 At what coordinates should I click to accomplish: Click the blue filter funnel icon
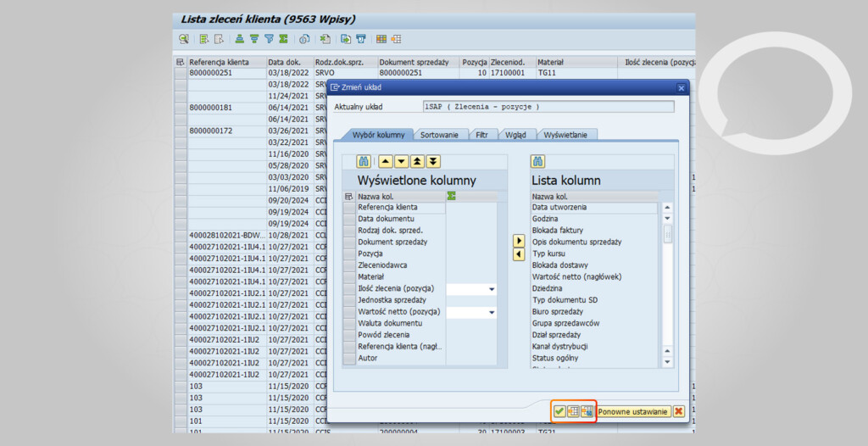tap(269, 39)
